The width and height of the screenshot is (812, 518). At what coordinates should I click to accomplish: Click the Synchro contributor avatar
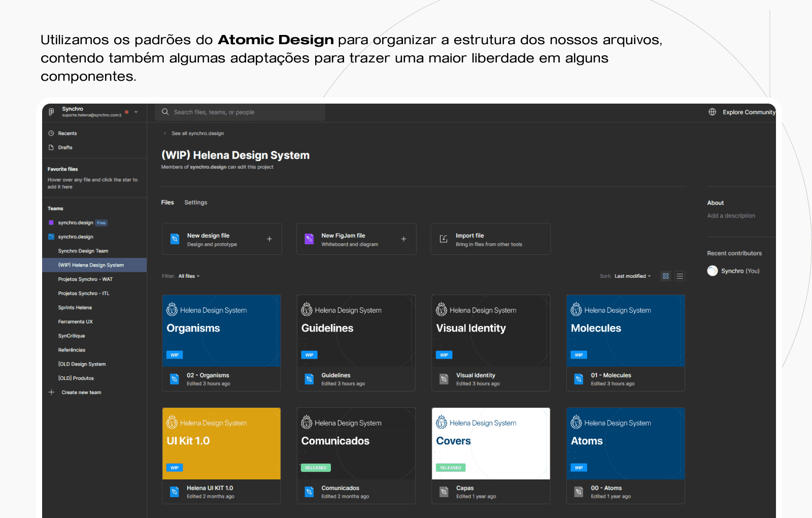(x=713, y=271)
